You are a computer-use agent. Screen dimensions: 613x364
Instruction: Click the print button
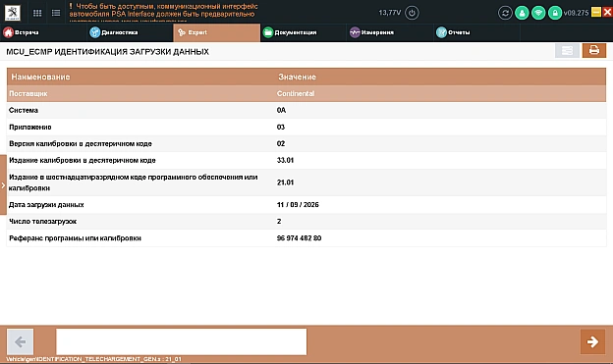tap(594, 50)
